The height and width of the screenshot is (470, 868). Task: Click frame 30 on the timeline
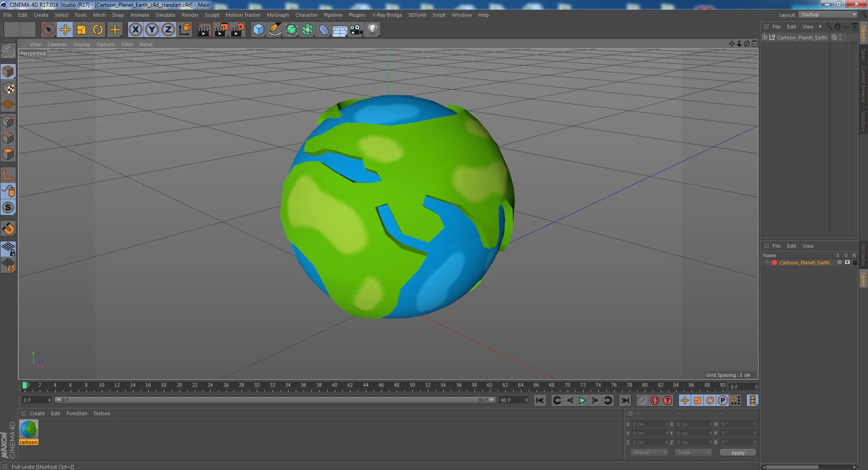click(x=256, y=385)
